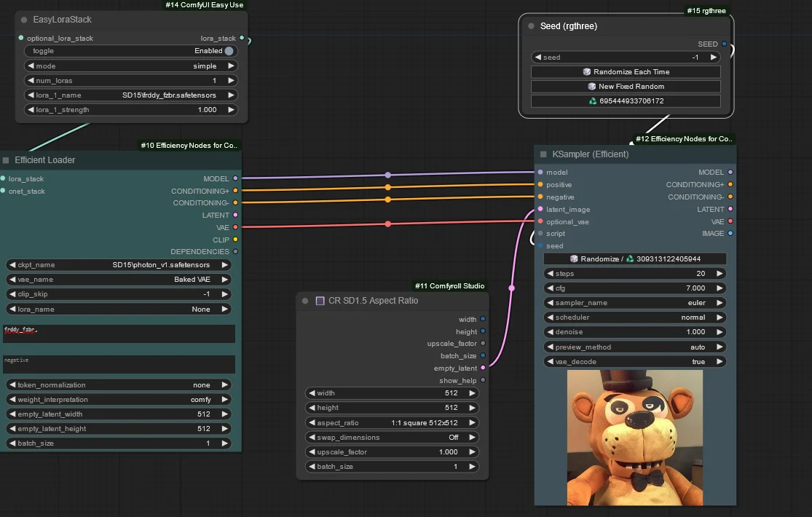Collapse the CR SD1.5 Aspect Ratio node dot
812x517 pixels.
pos(305,301)
